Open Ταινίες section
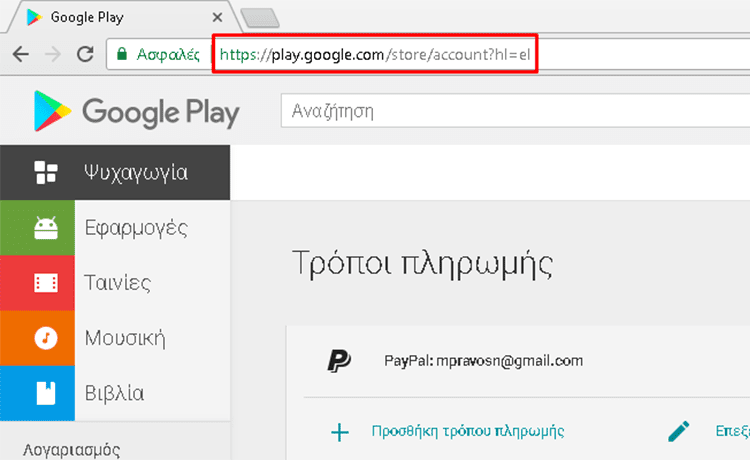Image resolution: width=750 pixels, height=460 pixels. coord(118,283)
